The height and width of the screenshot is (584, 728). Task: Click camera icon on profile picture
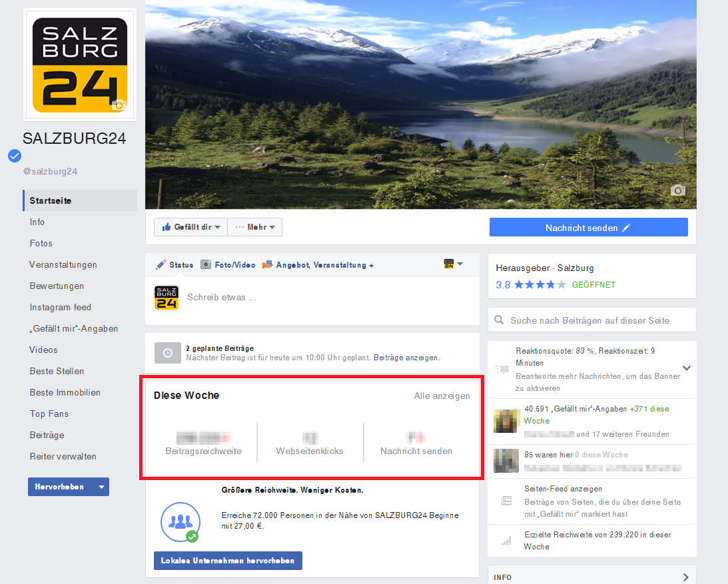point(119,105)
